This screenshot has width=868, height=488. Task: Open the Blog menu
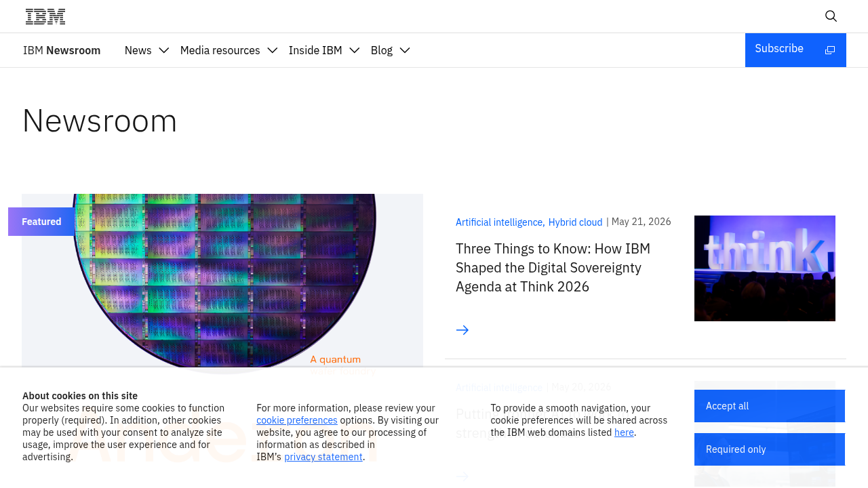(x=382, y=50)
